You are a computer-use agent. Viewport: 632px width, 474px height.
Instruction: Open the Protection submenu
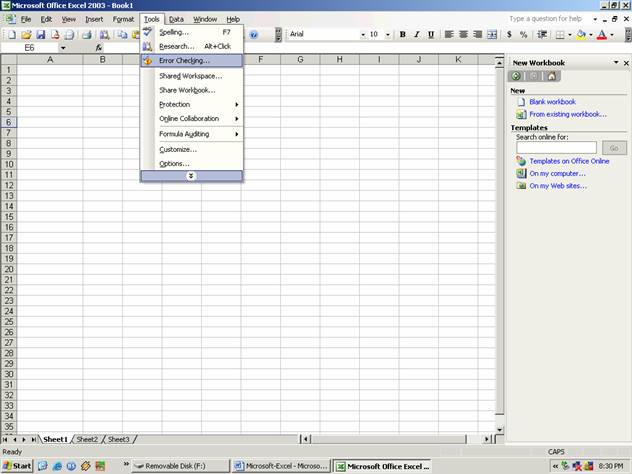191,104
